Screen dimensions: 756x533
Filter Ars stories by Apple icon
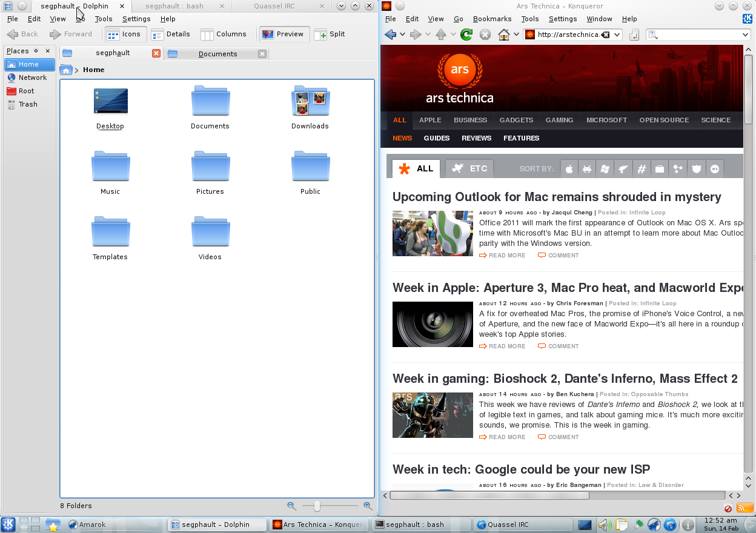(569, 169)
